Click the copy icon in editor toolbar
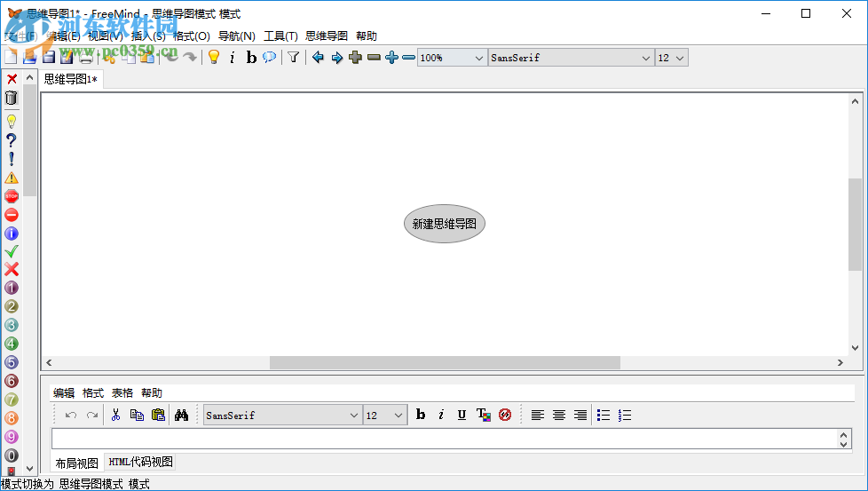The height and width of the screenshot is (491, 868). (x=137, y=415)
